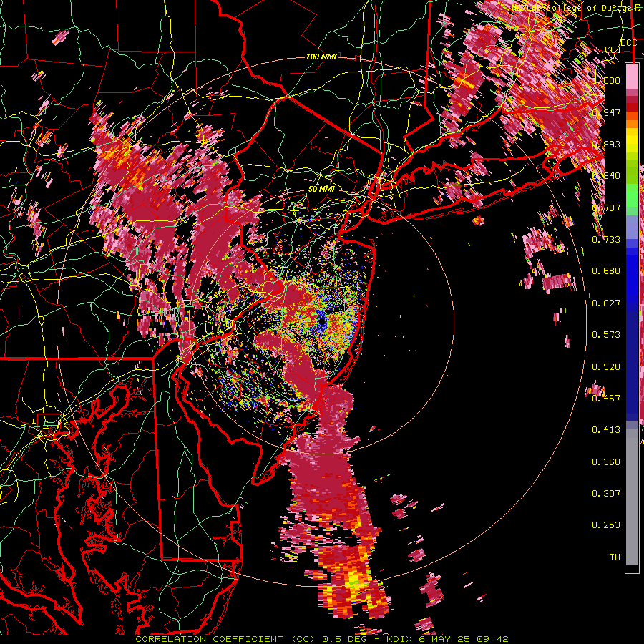The height and width of the screenshot is (644, 644).
Task: Click the 0.627 color scale value
Action: point(606,303)
